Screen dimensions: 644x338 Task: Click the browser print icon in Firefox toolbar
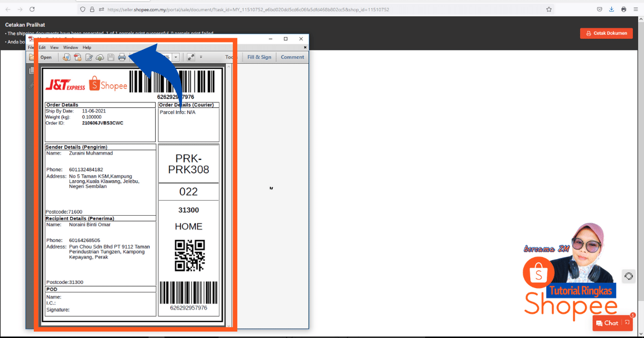[x=624, y=10]
